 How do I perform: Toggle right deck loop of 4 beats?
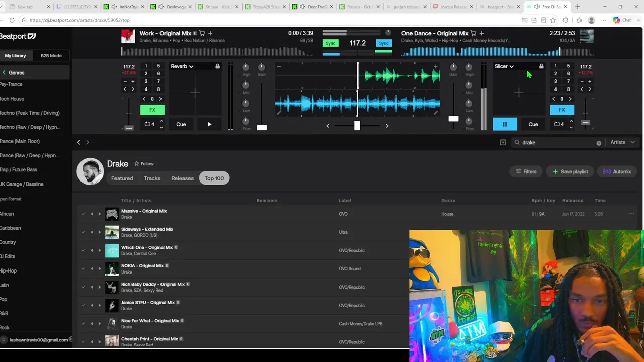558,124
